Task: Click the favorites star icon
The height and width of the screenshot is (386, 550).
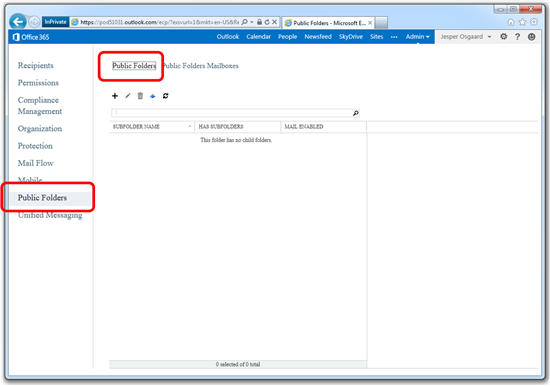Action: coord(522,22)
